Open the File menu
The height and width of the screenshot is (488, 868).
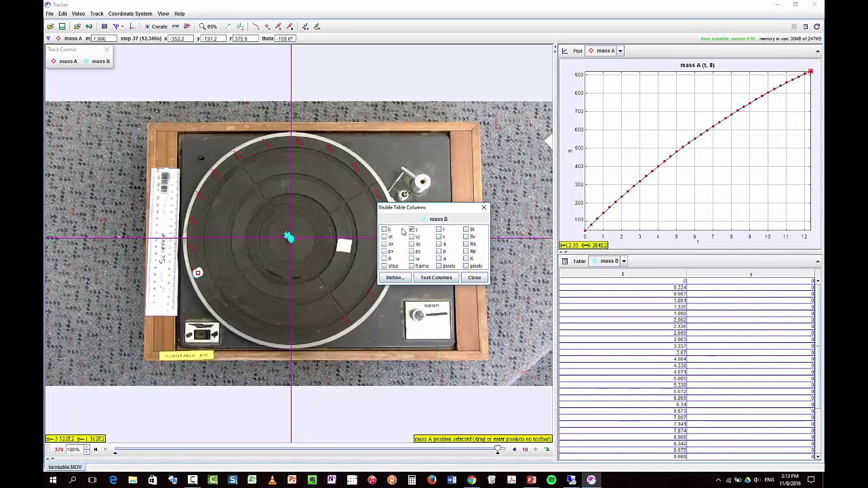tap(50, 14)
